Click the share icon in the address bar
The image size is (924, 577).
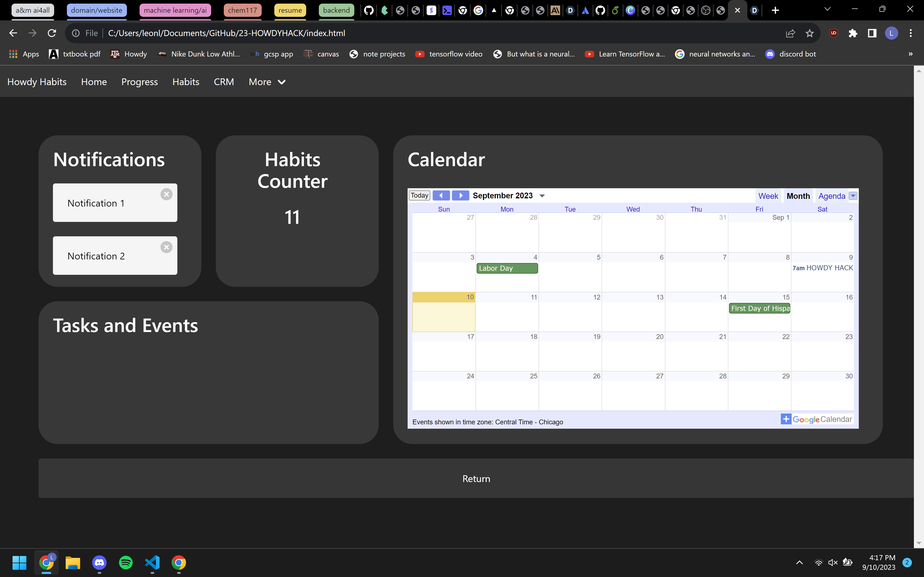pos(790,33)
